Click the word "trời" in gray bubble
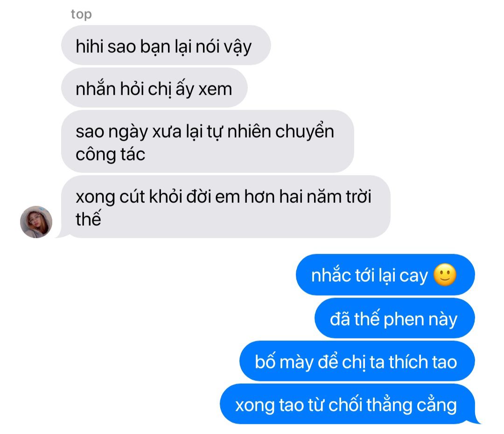Viewport: 504px width, 434px height. 358,196
